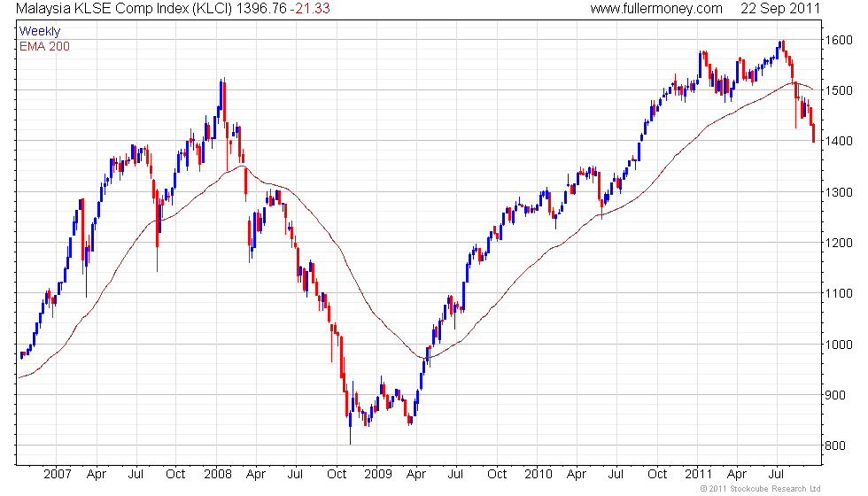The height and width of the screenshot is (496, 868).
Task: Click the 2009 x-axis label
Action: coord(378,475)
